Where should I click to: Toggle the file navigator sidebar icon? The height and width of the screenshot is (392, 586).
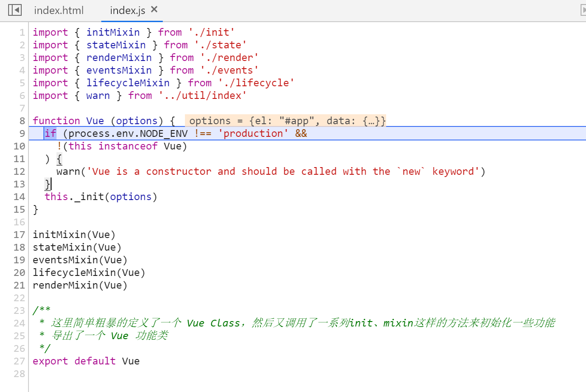pos(15,10)
